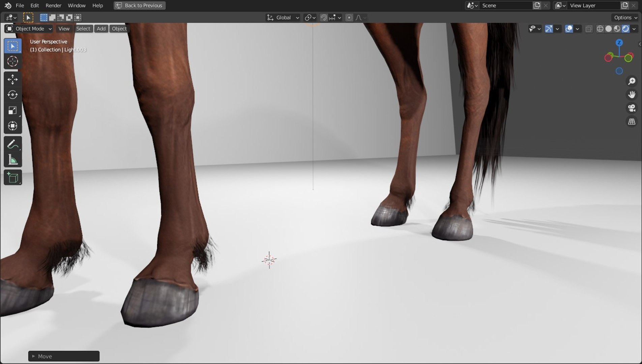Click the Pan view hand icon

point(632,95)
